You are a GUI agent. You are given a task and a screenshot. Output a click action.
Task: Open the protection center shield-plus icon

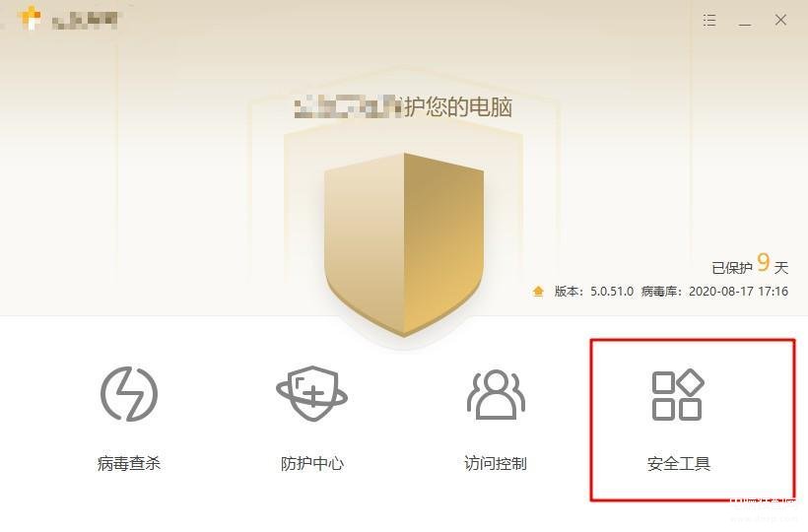coord(311,394)
